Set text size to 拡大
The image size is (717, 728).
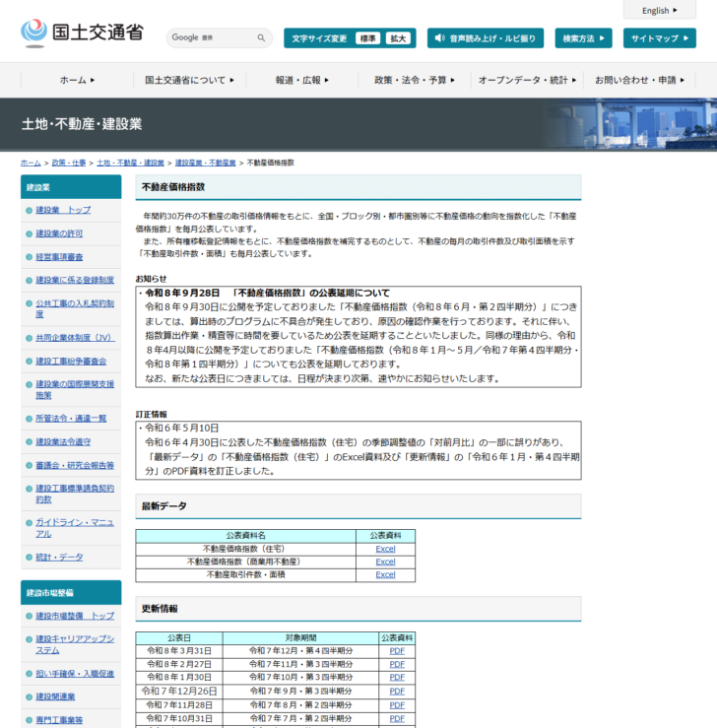click(398, 38)
